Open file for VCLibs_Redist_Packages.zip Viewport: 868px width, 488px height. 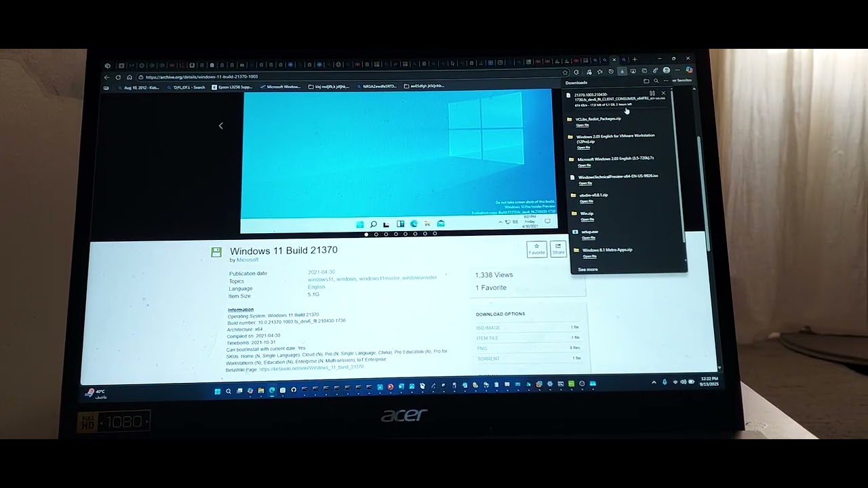point(583,125)
